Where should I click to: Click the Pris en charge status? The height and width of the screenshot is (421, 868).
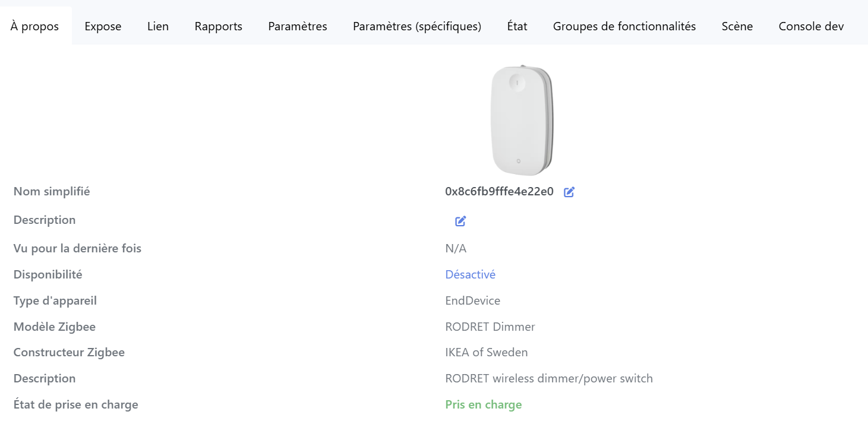pyautogui.click(x=483, y=404)
